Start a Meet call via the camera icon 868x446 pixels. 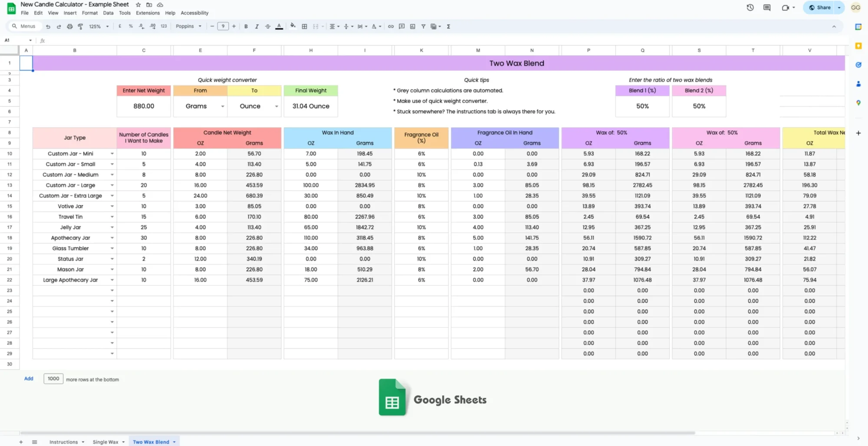tap(785, 7)
